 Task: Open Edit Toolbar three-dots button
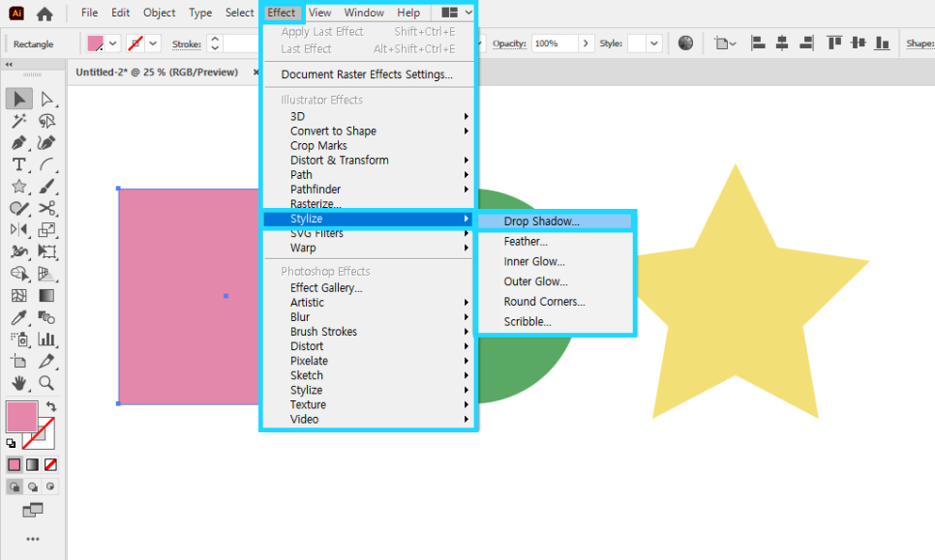pyautogui.click(x=33, y=539)
